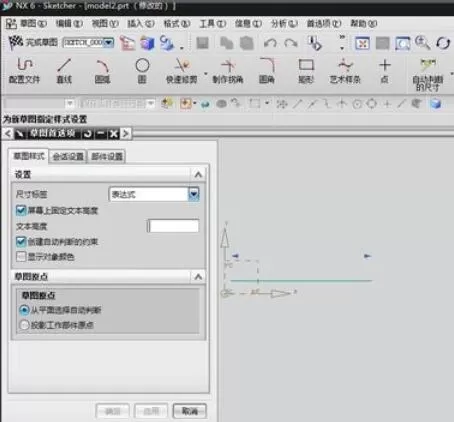The width and height of the screenshot is (454, 422).
Task: Select 投影工作部件原点 radio button
Action: tap(24, 325)
